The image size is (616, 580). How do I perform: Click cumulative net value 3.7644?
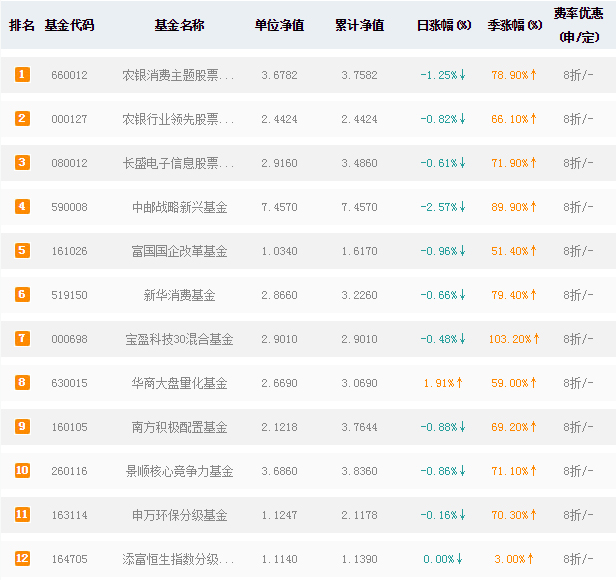pyautogui.click(x=359, y=427)
